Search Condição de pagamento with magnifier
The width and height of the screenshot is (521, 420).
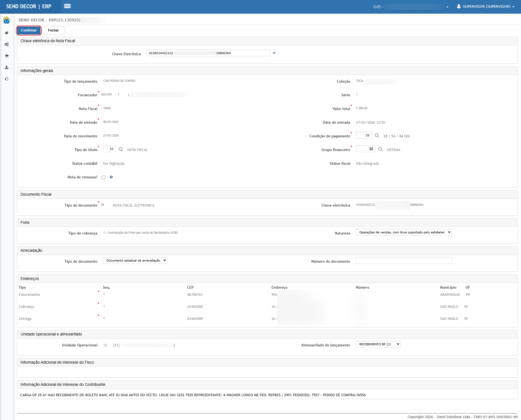(x=377, y=136)
